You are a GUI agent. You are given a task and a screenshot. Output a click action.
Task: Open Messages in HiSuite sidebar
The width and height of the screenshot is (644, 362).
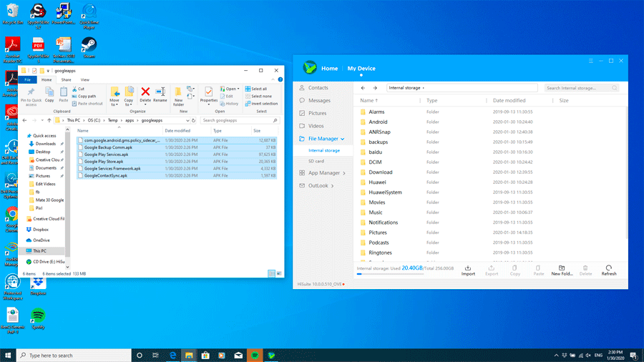click(x=319, y=101)
